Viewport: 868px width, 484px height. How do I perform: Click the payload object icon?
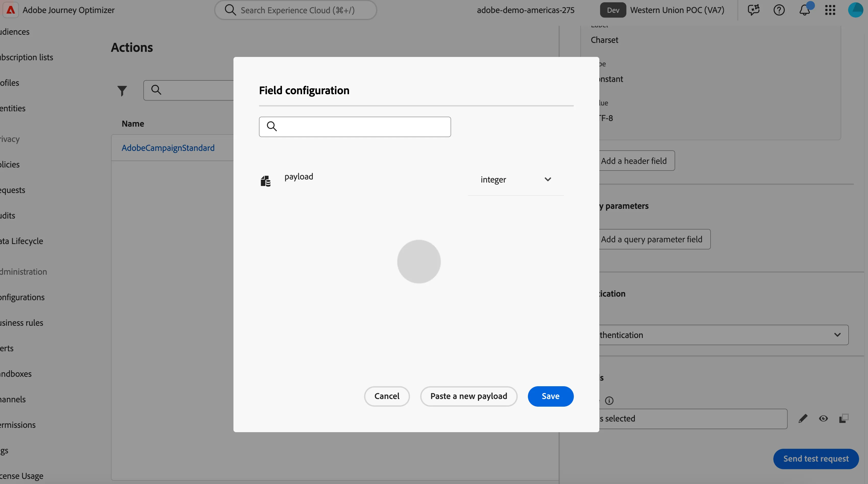click(266, 181)
